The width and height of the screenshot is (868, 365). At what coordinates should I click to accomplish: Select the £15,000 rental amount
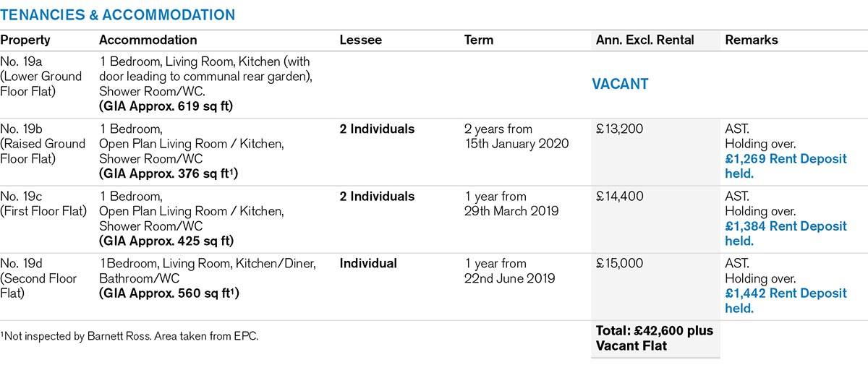point(618,264)
